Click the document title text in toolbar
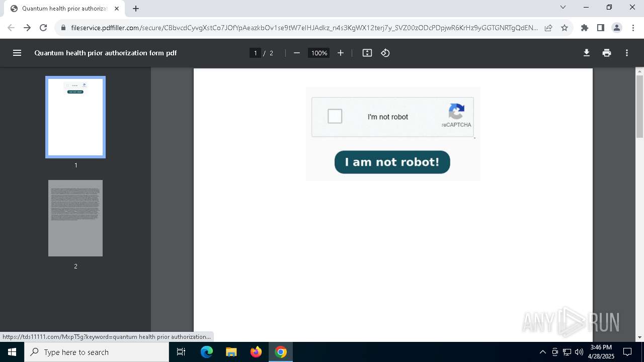 coord(106,53)
